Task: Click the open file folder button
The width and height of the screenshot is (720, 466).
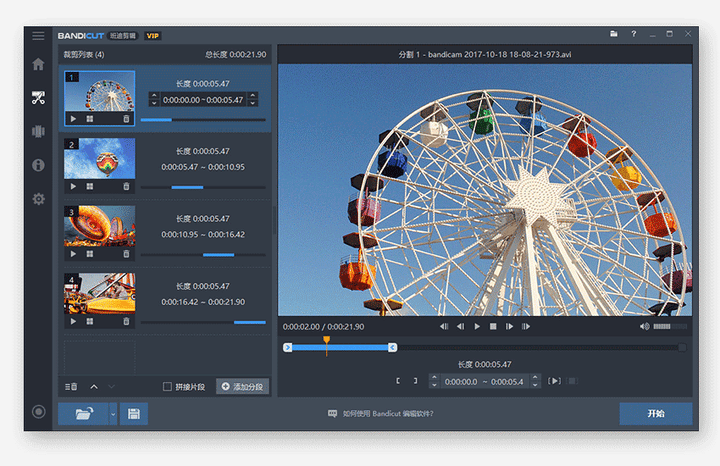Action: click(84, 414)
